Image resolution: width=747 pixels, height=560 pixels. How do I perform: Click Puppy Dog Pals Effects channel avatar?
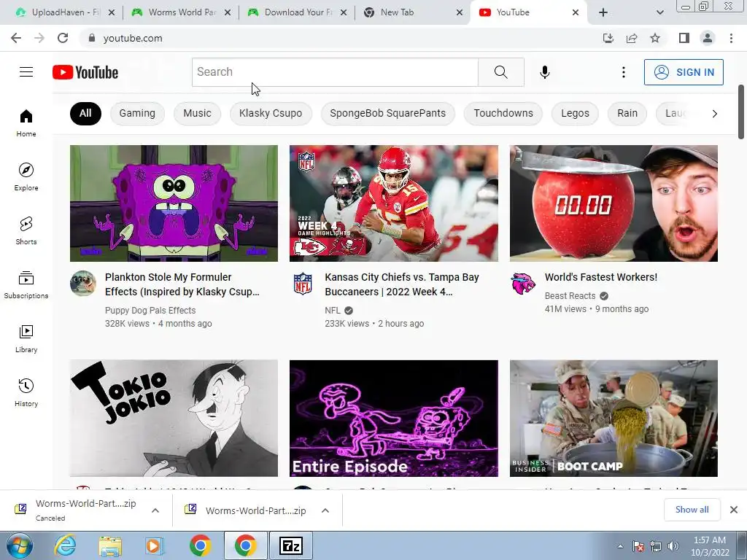point(83,284)
